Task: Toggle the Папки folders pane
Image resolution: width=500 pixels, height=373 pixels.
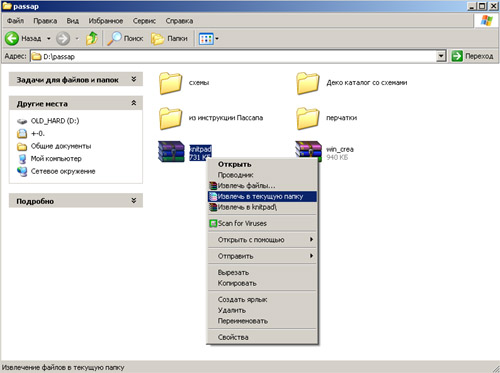Action: tap(169, 38)
